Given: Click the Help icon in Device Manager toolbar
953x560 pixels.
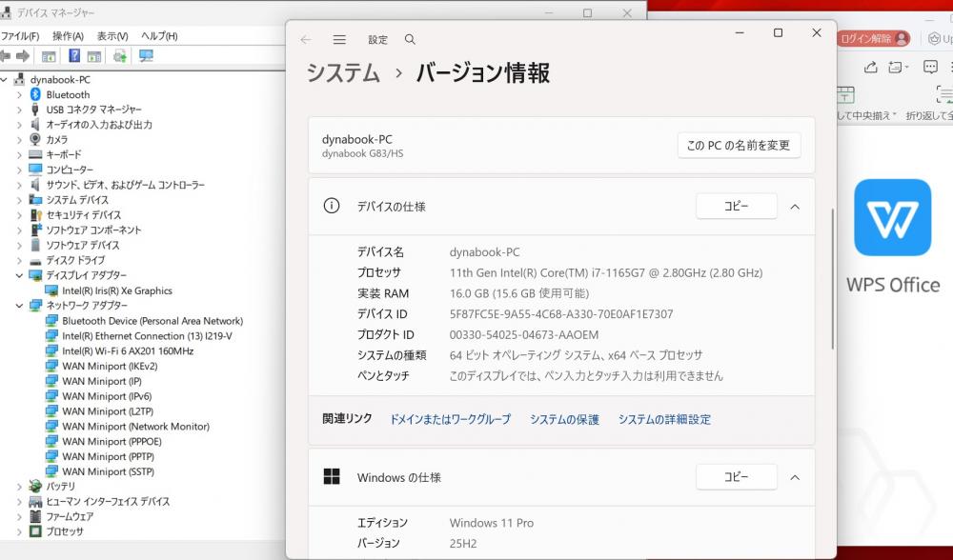Looking at the screenshot, I should click(73, 56).
